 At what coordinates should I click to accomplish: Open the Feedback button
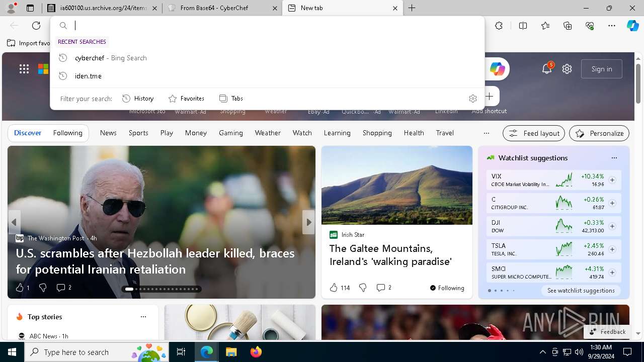pos(607,332)
